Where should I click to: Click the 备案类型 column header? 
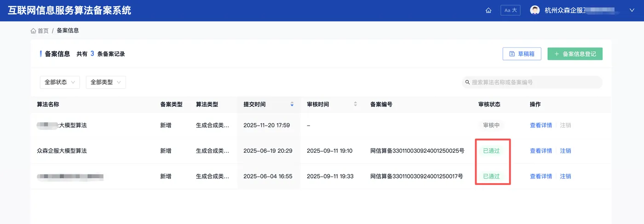tap(171, 104)
